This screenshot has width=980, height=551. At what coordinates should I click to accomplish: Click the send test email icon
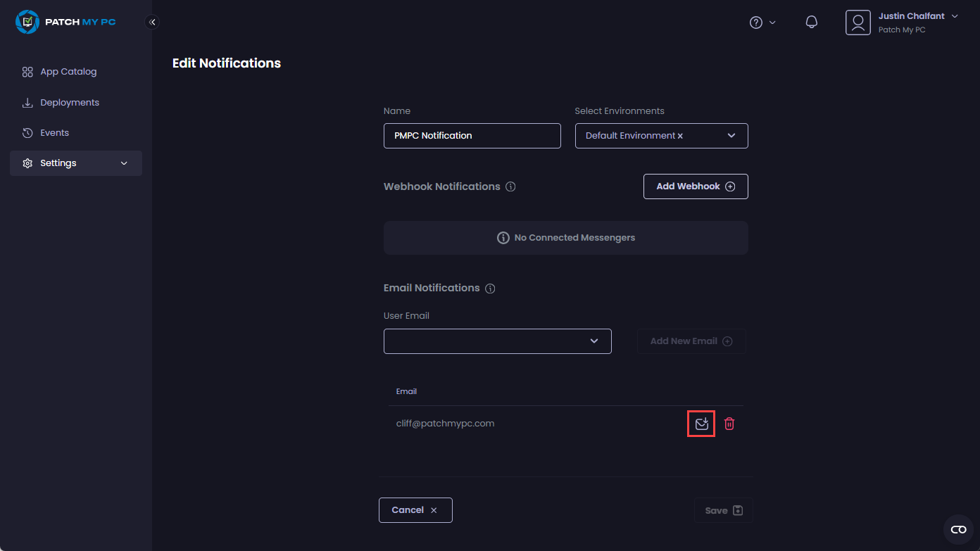tap(701, 424)
